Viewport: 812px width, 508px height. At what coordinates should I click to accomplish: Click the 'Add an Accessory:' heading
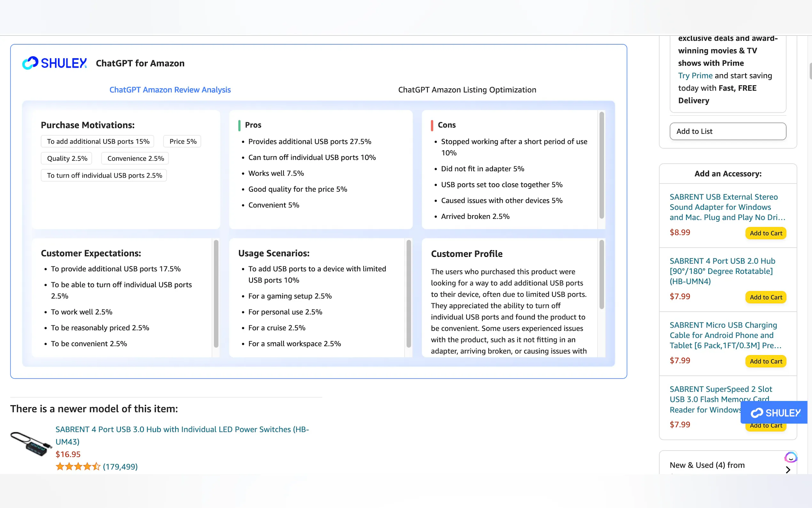[728, 174]
